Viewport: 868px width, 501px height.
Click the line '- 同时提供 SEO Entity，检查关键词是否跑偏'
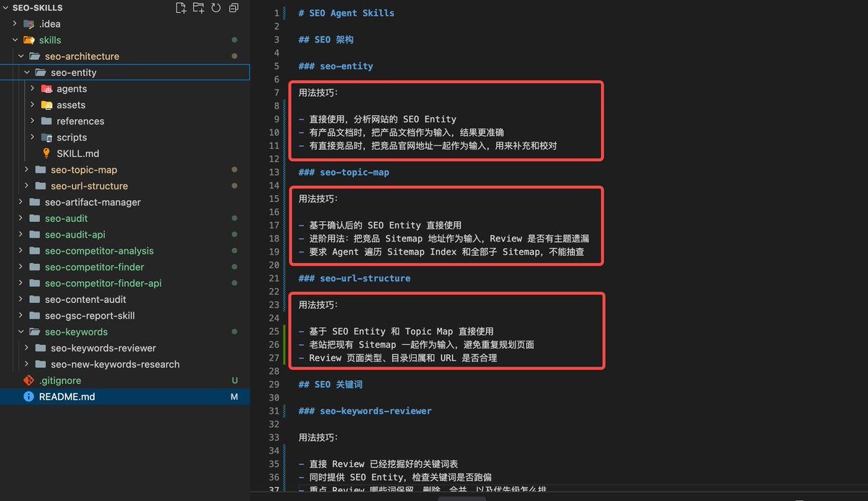[396, 477]
